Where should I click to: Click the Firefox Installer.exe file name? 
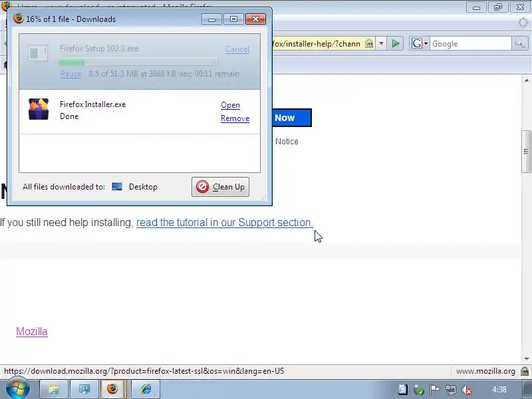[x=92, y=104]
